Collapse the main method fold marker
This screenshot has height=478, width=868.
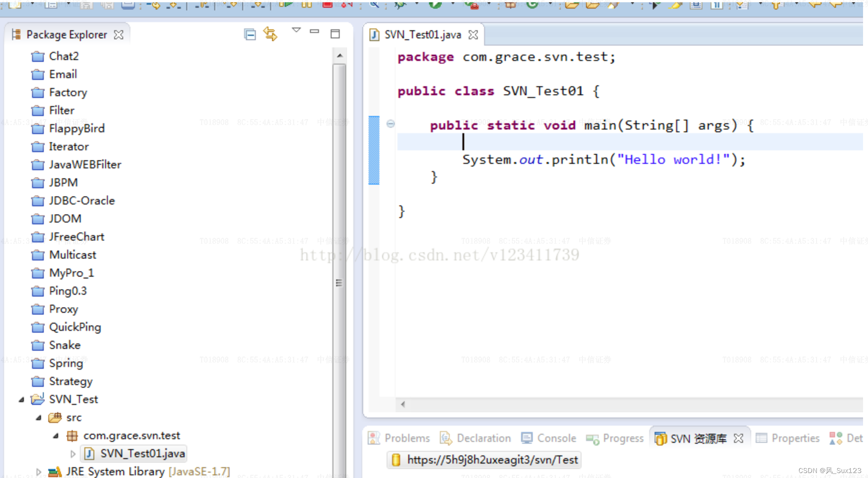[391, 124]
